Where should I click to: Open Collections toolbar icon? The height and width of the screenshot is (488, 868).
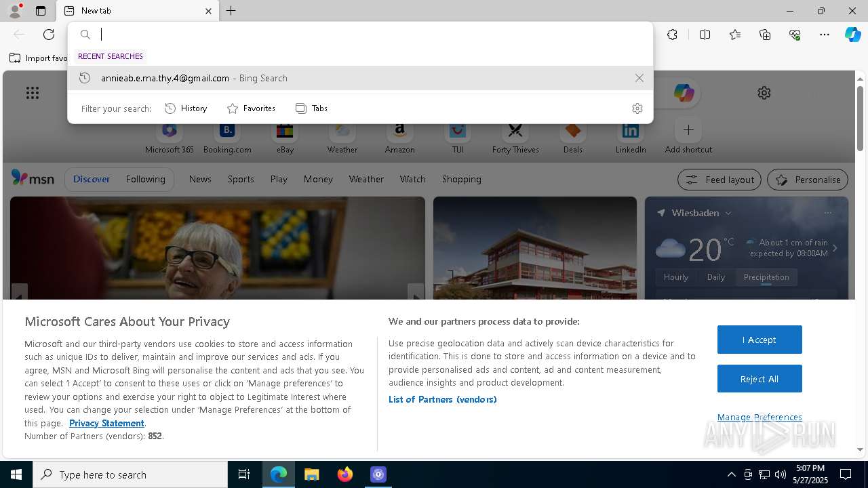(765, 35)
